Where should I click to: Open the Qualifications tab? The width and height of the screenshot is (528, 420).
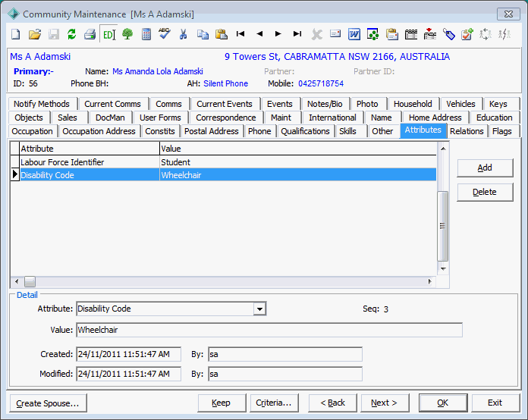coord(305,131)
